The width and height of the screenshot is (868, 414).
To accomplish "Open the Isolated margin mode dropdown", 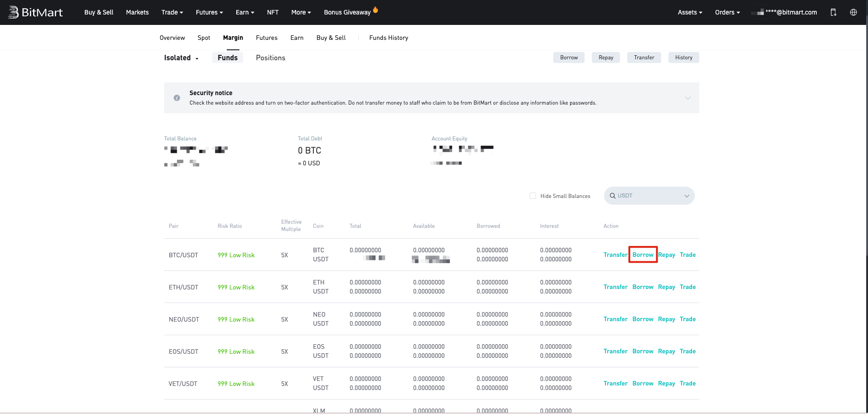I will 181,58.
